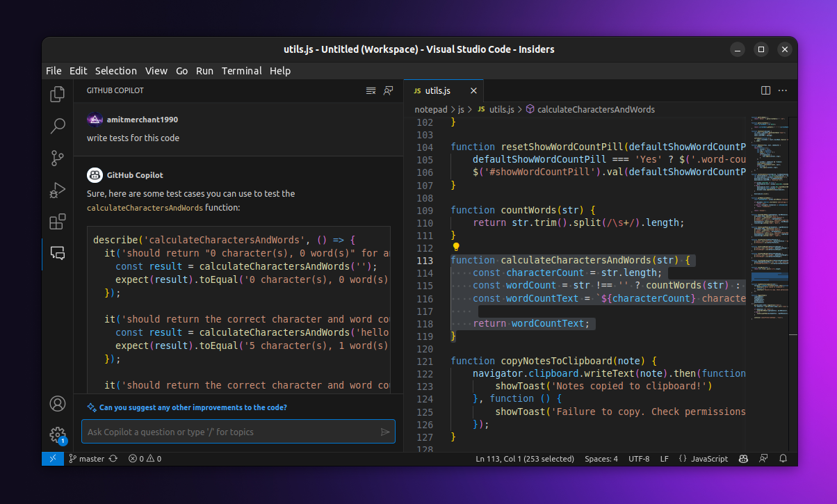Close the utils.js editor tab
The image size is (837, 504).
(x=473, y=91)
